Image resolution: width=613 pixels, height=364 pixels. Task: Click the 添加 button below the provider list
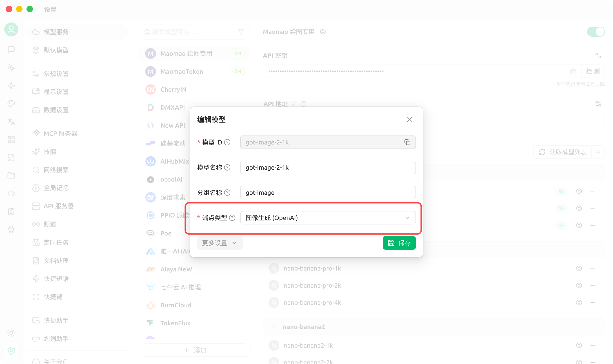coord(195,350)
